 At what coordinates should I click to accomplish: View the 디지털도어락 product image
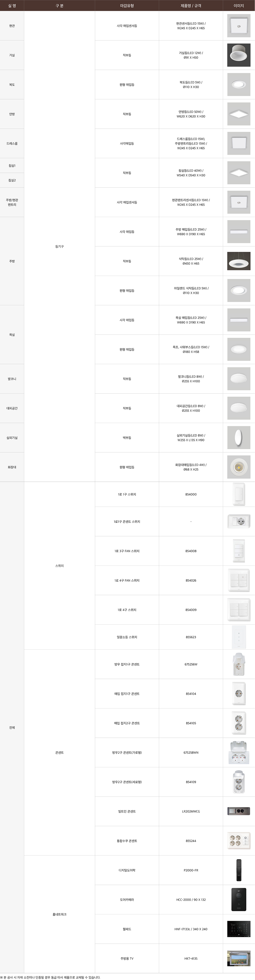(x=239, y=870)
